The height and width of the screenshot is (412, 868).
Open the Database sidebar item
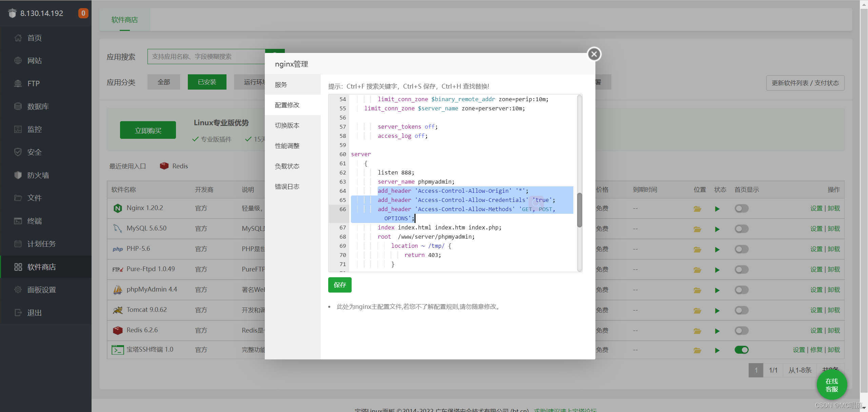[x=38, y=107]
